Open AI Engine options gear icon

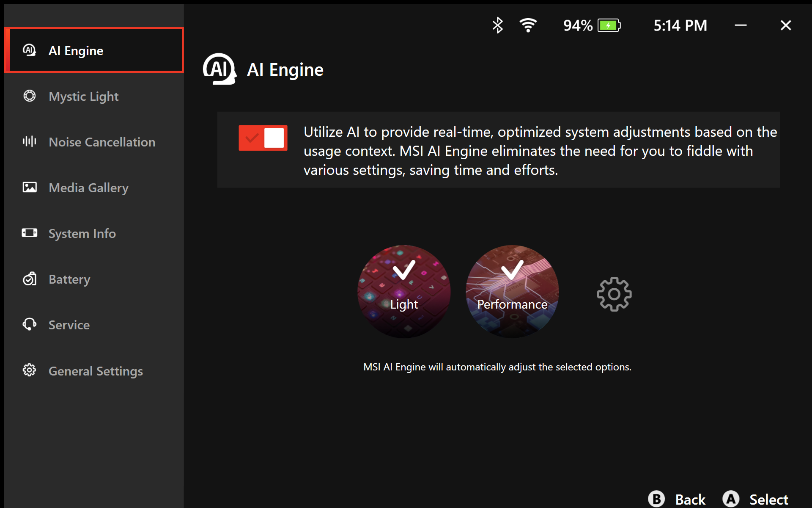(x=614, y=294)
